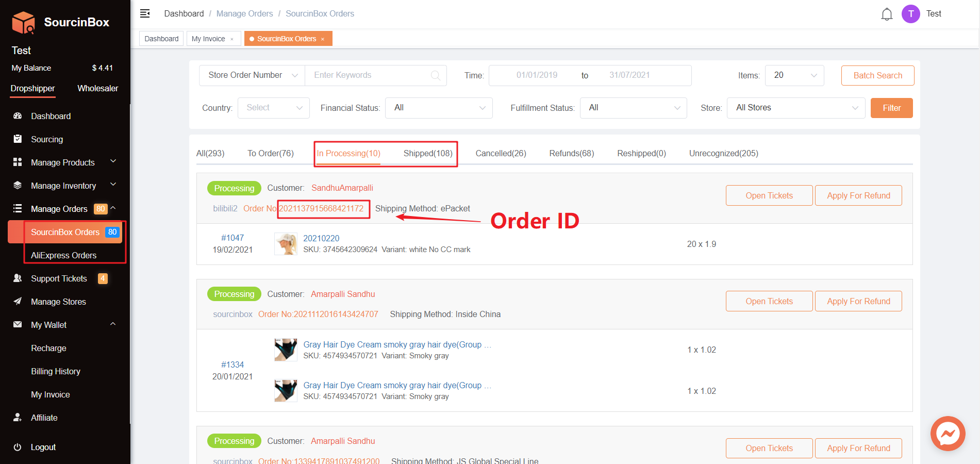Screen dimensions: 980x464
Task: Open AliExpress Orders in sidebar
Action: click(x=63, y=255)
